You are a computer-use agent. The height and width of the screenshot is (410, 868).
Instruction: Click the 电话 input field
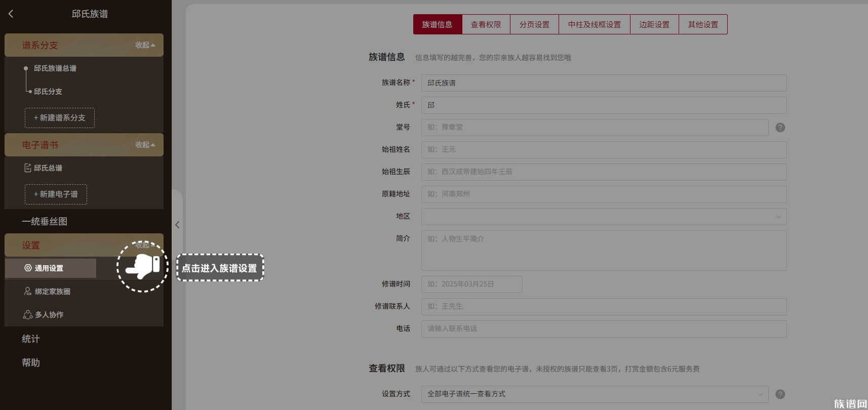click(x=604, y=329)
